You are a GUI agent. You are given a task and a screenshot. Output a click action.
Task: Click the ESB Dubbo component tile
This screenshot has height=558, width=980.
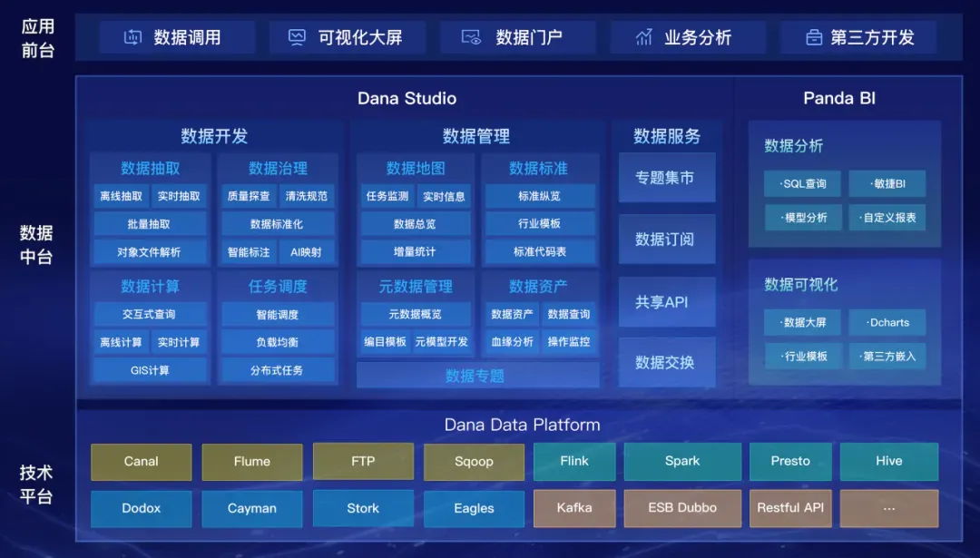(682, 508)
